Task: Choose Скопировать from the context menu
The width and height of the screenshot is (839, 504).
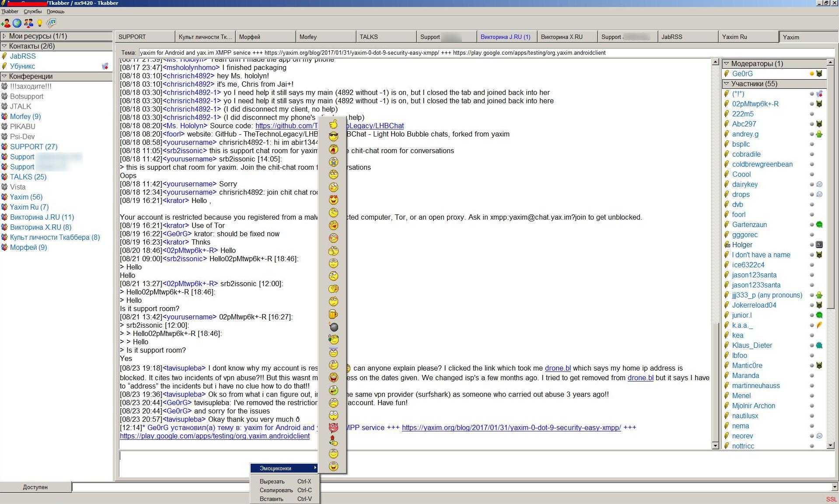Action: pyautogui.click(x=285, y=490)
